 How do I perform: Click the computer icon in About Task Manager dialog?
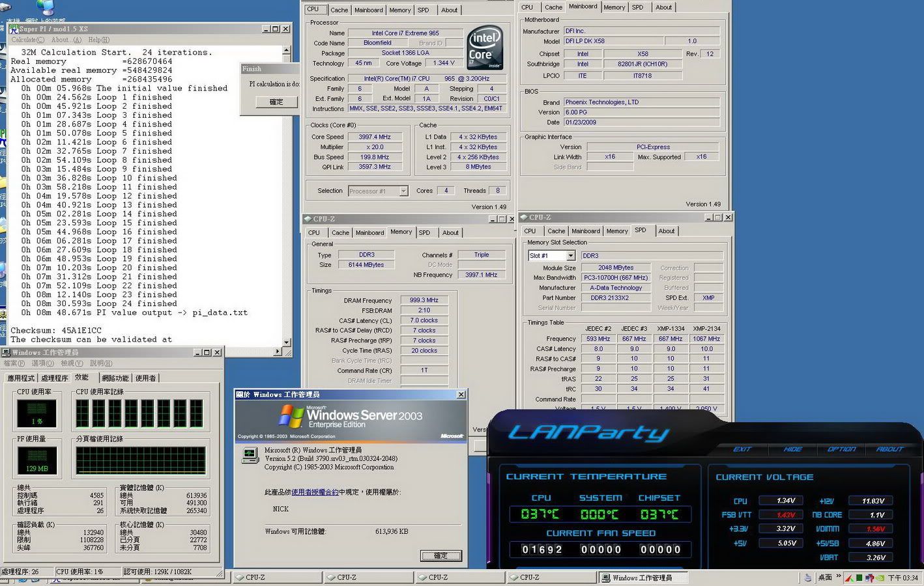[250, 455]
